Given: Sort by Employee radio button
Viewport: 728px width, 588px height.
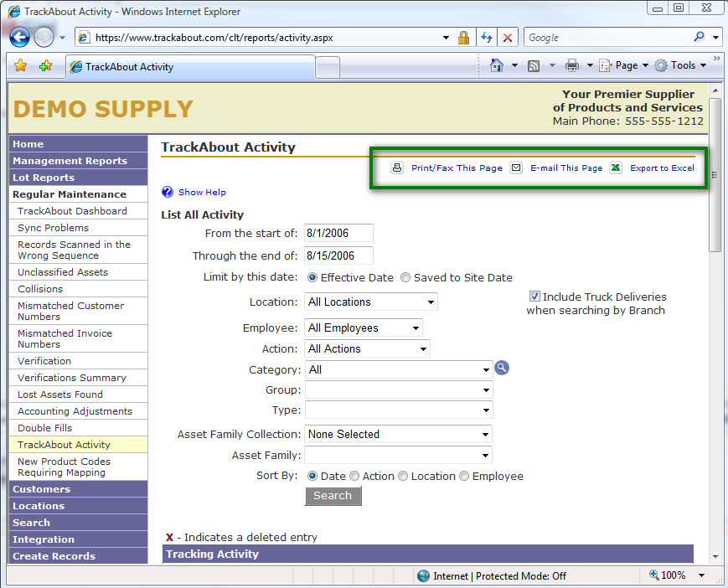Looking at the screenshot, I should [464, 476].
